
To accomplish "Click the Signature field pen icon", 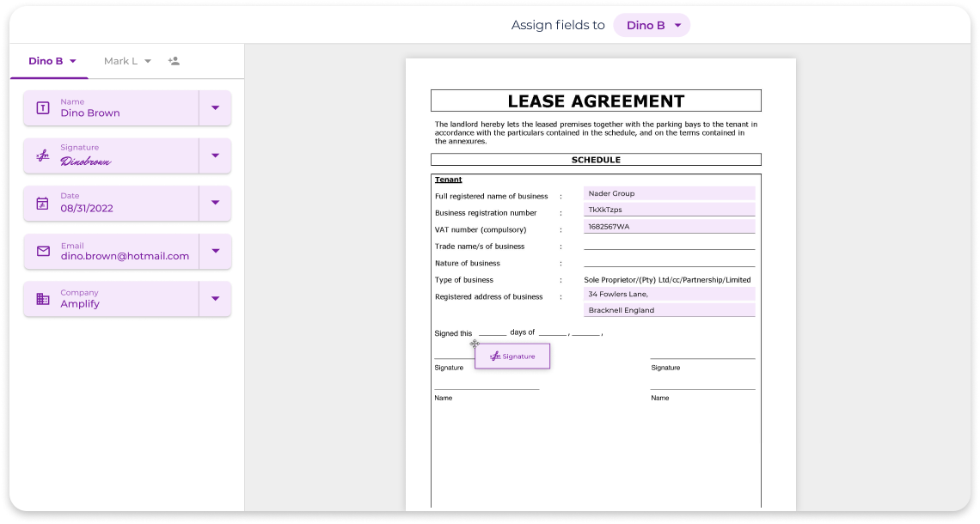I will 42,155.
